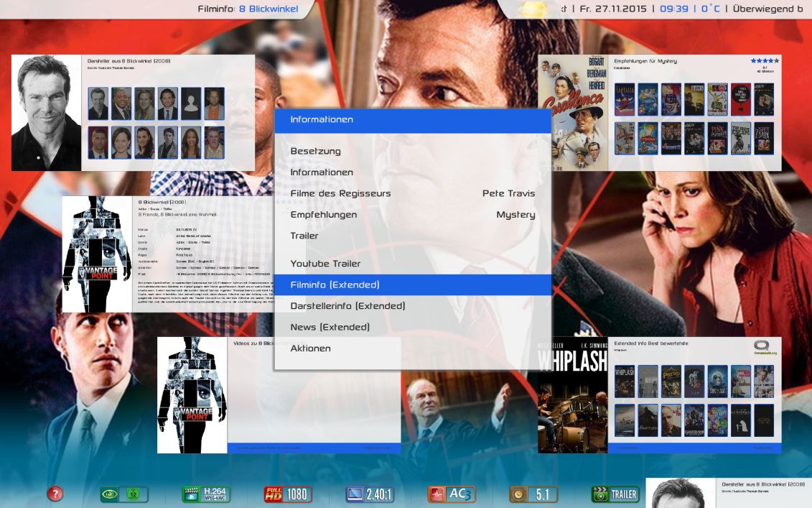Click the green eye rating badge
The width and height of the screenshot is (812, 508).
tap(124, 494)
